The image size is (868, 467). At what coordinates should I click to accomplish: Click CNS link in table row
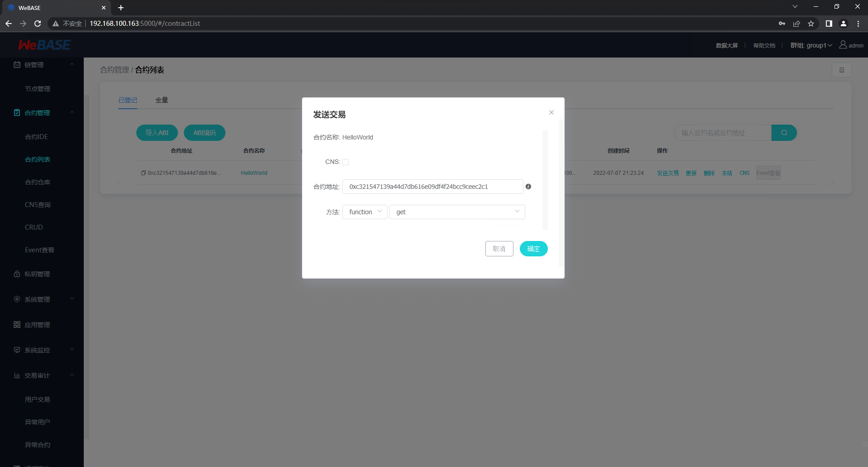(x=744, y=173)
